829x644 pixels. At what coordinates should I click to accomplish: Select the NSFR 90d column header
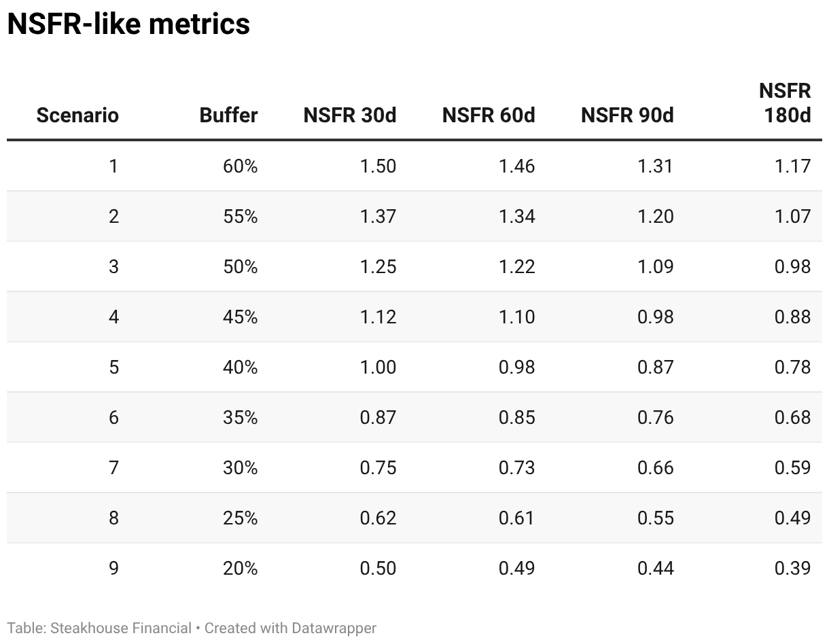pos(627,115)
